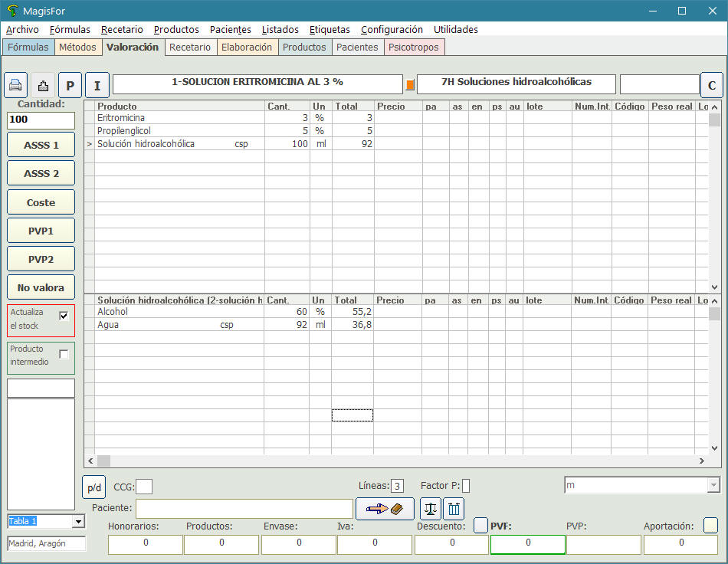Open the Configuración menu
728x564 pixels.
392,29
